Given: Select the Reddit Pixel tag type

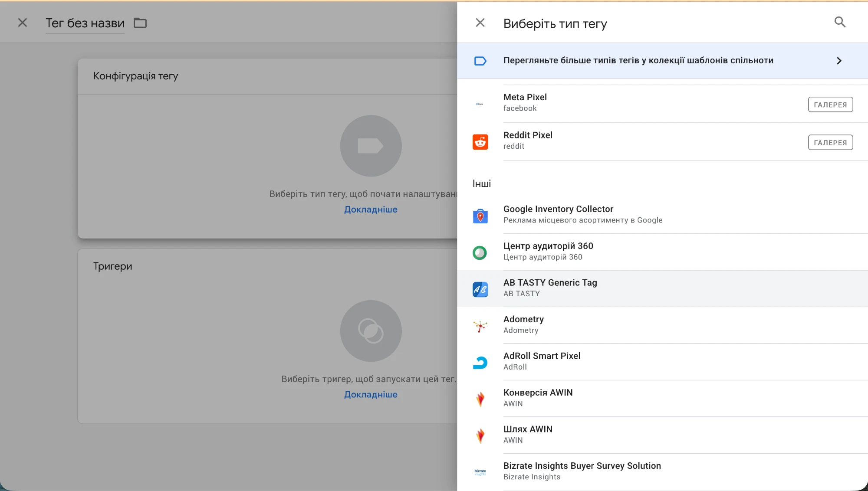Looking at the screenshot, I should point(662,142).
